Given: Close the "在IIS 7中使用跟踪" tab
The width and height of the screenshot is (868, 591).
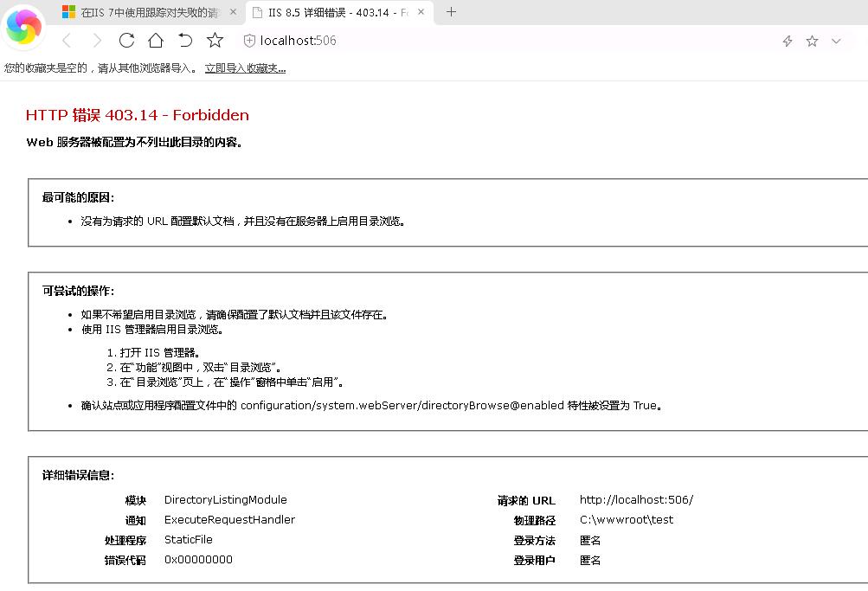Looking at the screenshot, I should [233, 12].
